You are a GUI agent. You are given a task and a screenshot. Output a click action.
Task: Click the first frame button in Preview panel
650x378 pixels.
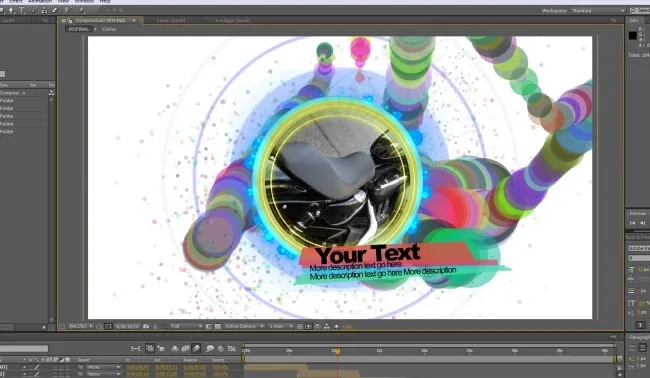pos(633,223)
